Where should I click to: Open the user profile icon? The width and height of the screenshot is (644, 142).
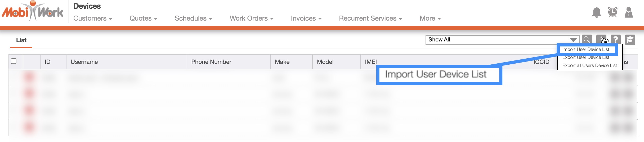[x=629, y=12]
